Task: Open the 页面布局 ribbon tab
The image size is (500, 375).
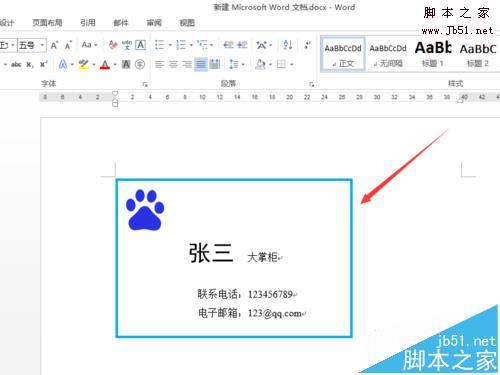Action: (x=47, y=23)
